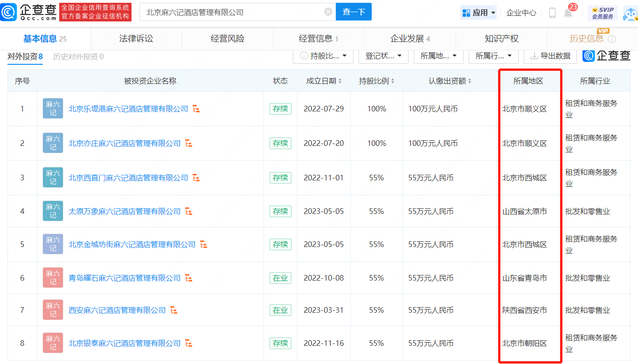Open 所属行业 filter dropdown
Viewport: 638px width, 364px height.
[493, 56]
